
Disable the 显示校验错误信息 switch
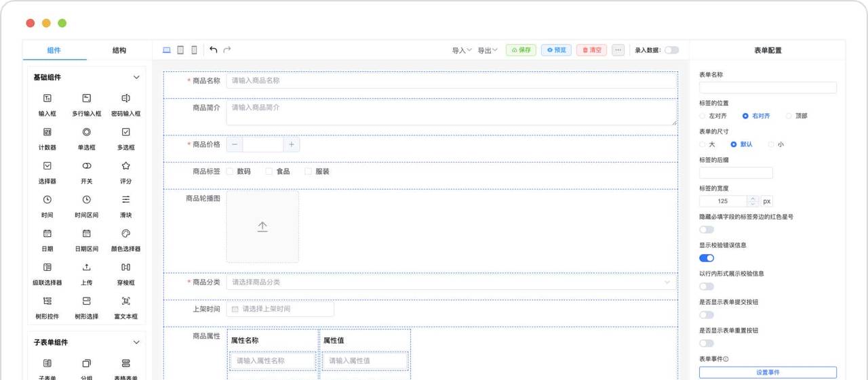(x=707, y=258)
